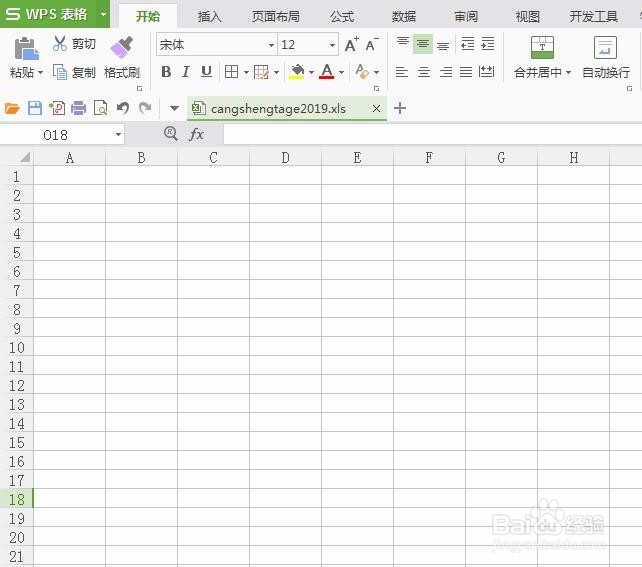Click the Select All corner triangle
The image size is (642, 567).
pyautogui.click(x=25, y=157)
